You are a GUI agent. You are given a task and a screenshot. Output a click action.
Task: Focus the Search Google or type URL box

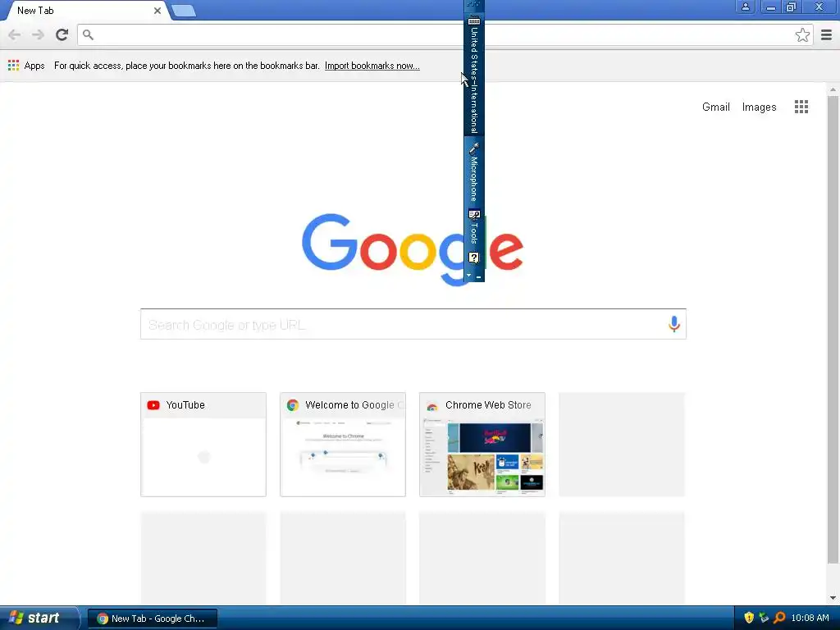pyautogui.click(x=413, y=324)
